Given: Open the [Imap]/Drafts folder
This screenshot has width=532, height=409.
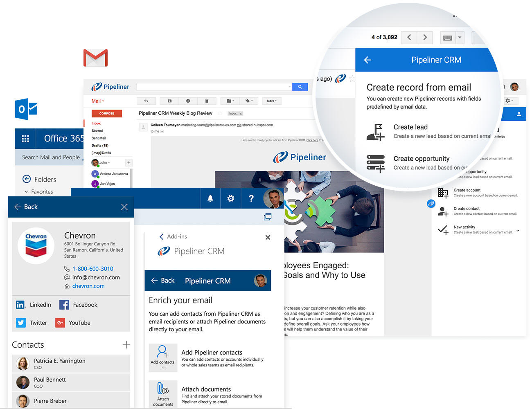Looking at the screenshot, I should tap(101, 153).
